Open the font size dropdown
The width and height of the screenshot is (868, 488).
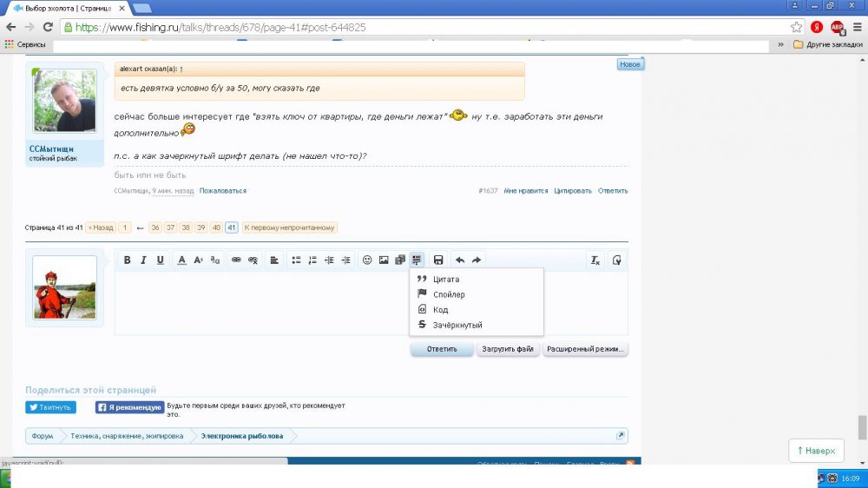[199, 260]
